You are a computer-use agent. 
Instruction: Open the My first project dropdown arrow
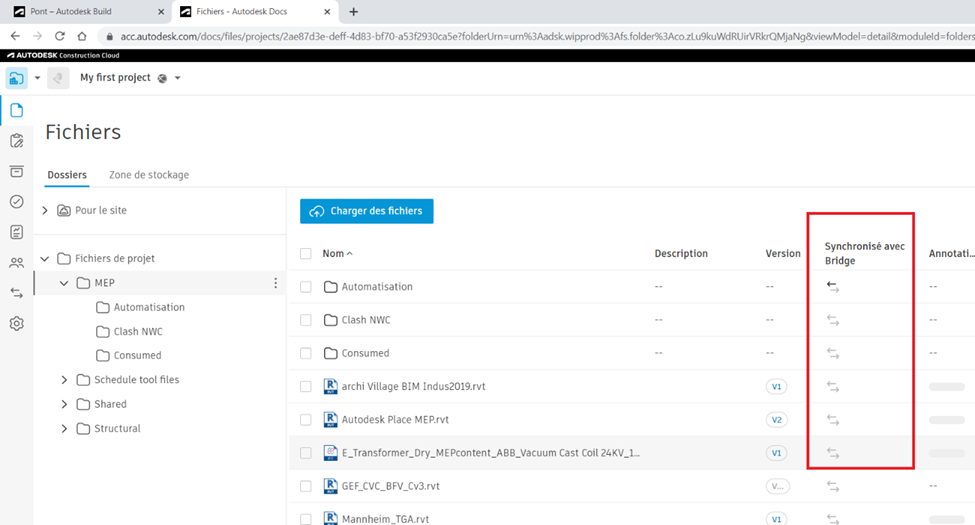pyautogui.click(x=178, y=78)
